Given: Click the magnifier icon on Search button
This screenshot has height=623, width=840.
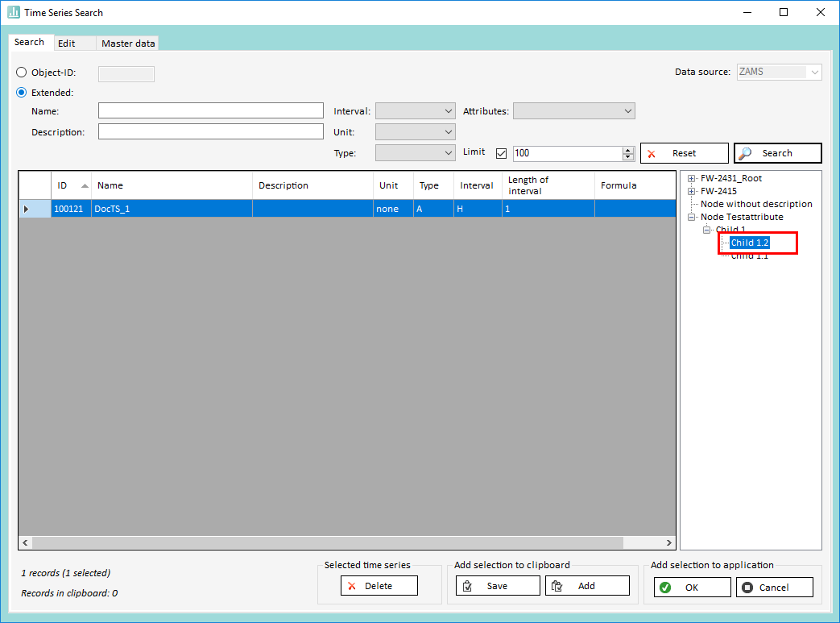Looking at the screenshot, I should coord(745,153).
